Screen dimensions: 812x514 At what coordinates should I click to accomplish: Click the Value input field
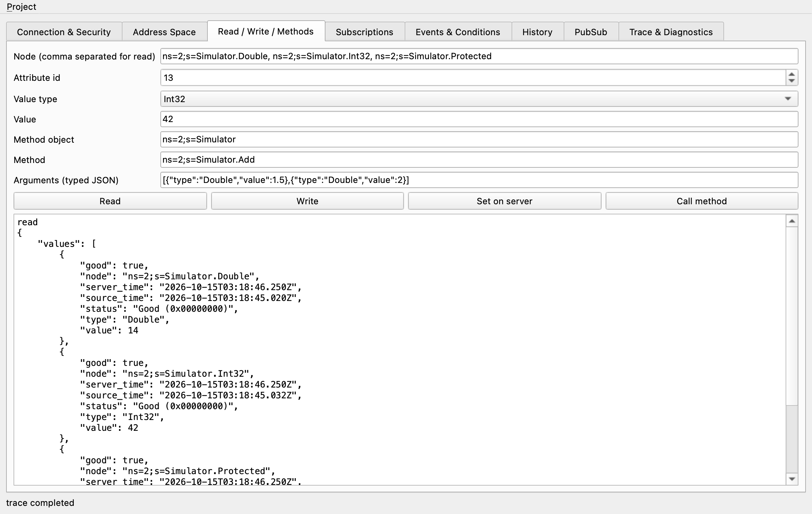click(479, 119)
